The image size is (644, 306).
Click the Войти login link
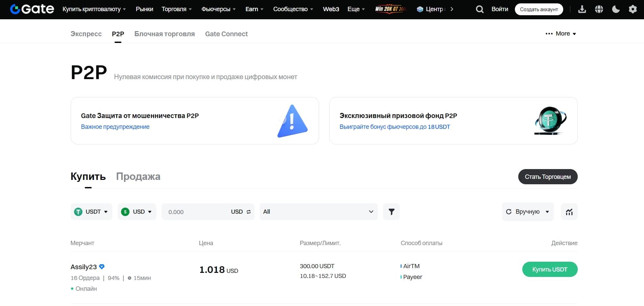500,9
